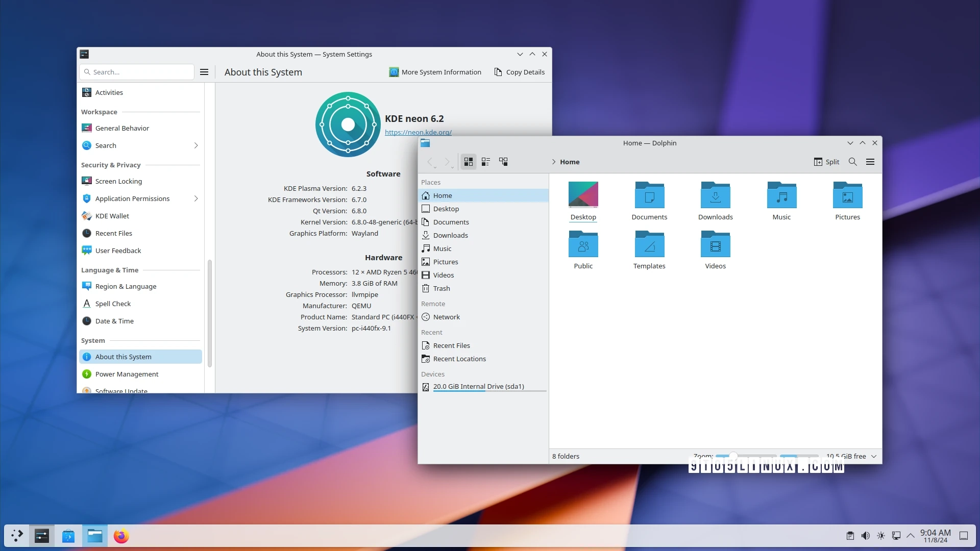The height and width of the screenshot is (551, 980).
Task: Open Dolphin's hamburger menu
Action: click(x=870, y=162)
